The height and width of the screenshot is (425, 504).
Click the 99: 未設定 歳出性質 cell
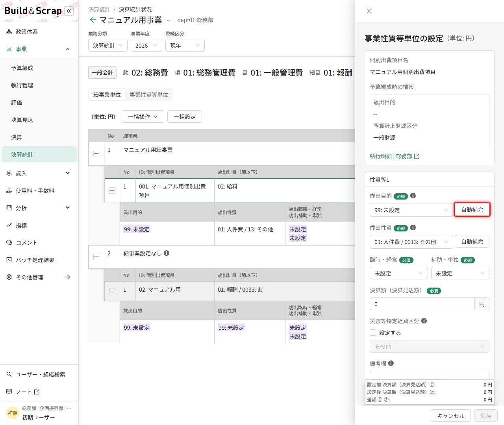pyautogui.click(x=231, y=328)
